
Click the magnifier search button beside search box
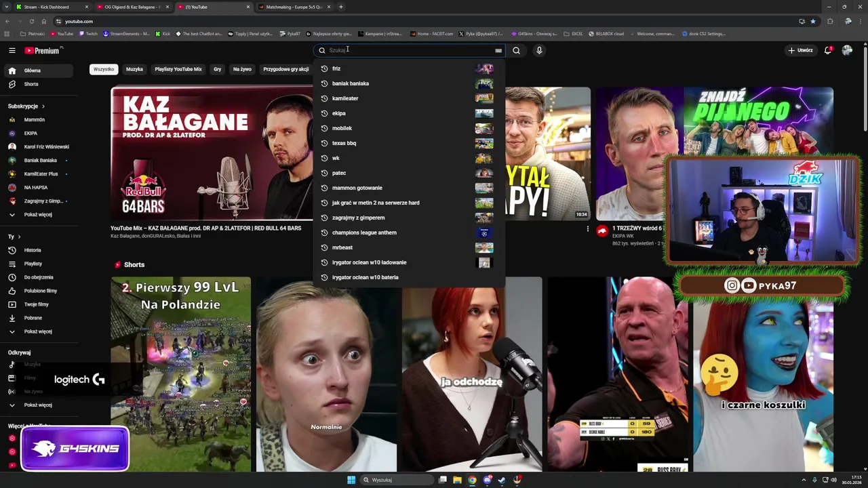click(x=516, y=50)
